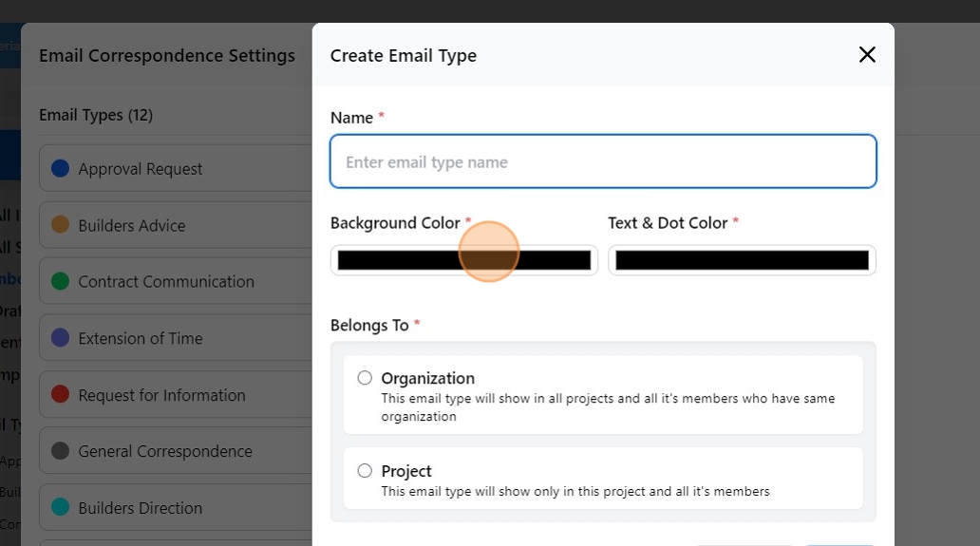Click the Request for Information red dot
980x546 pixels.
tap(60, 395)
